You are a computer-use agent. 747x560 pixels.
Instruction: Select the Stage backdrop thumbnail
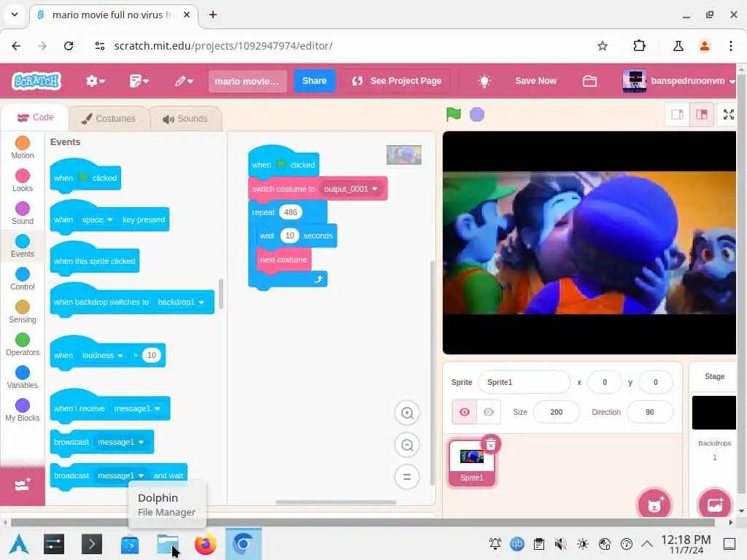(714, 413)
